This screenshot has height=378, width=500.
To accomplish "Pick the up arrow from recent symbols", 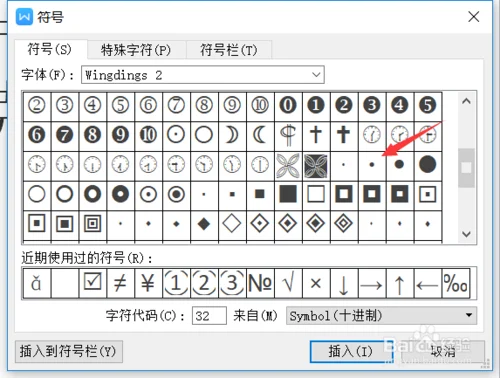I will [x=400, y=283].
